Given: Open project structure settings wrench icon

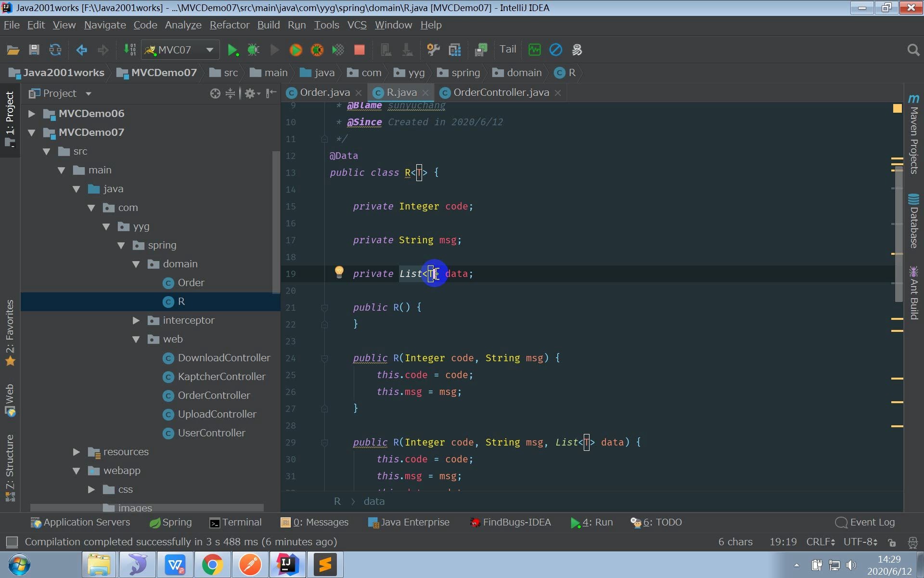Looking at the screenshot, I should pyautogui.click(x=433, y=50).
